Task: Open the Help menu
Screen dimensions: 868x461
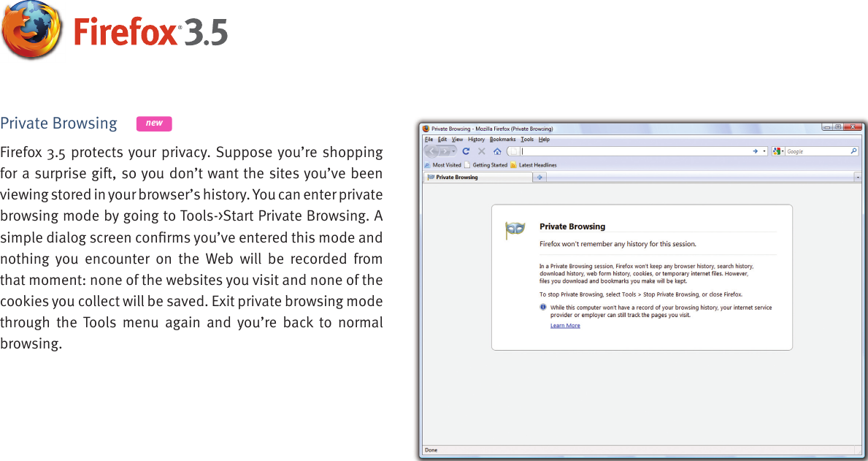Action: click(544, 140)
